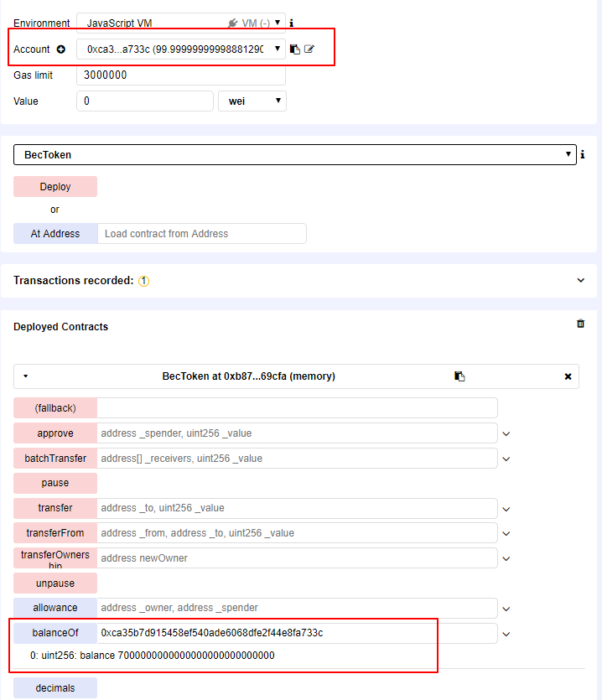Viewport: 602px width, 700px height.
Task: Click the Deployed Contracts heading
Action: (x=60, y=327)
